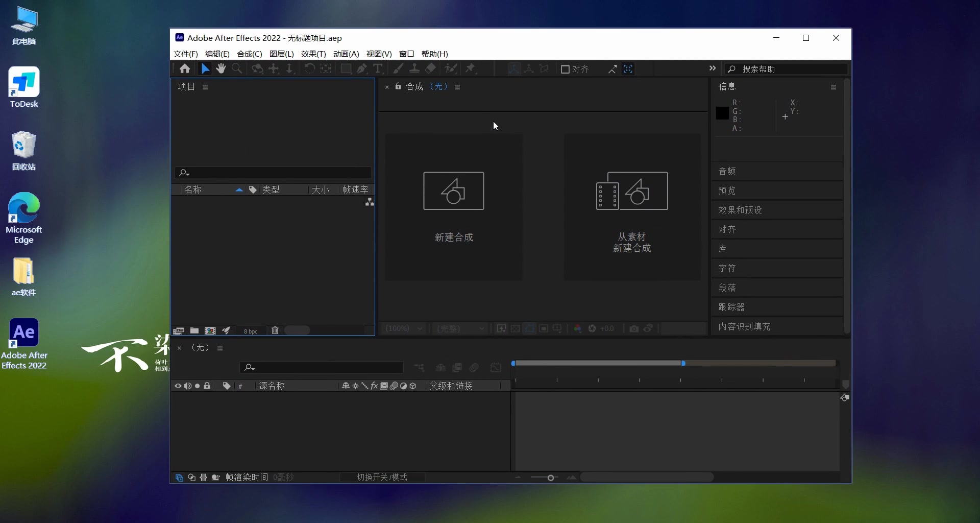Viewport: 980px width, 523px height.
Task: Activate the Rotation tool
Action: pyautogui.click(x=310, y=69)
